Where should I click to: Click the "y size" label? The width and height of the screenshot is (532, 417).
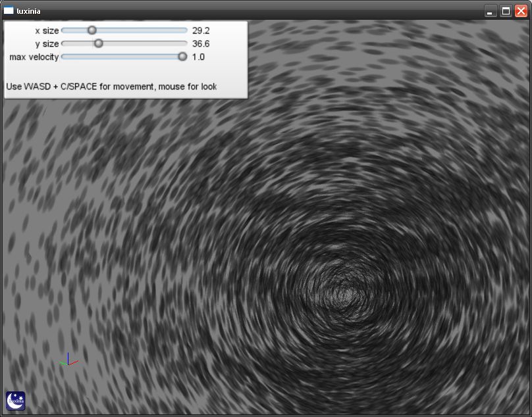coord(46,44)
